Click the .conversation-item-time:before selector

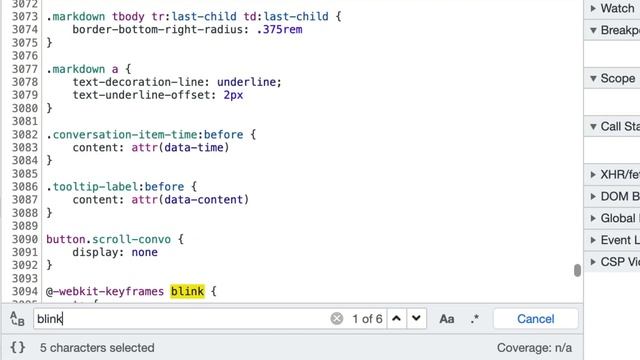[144, 135]
